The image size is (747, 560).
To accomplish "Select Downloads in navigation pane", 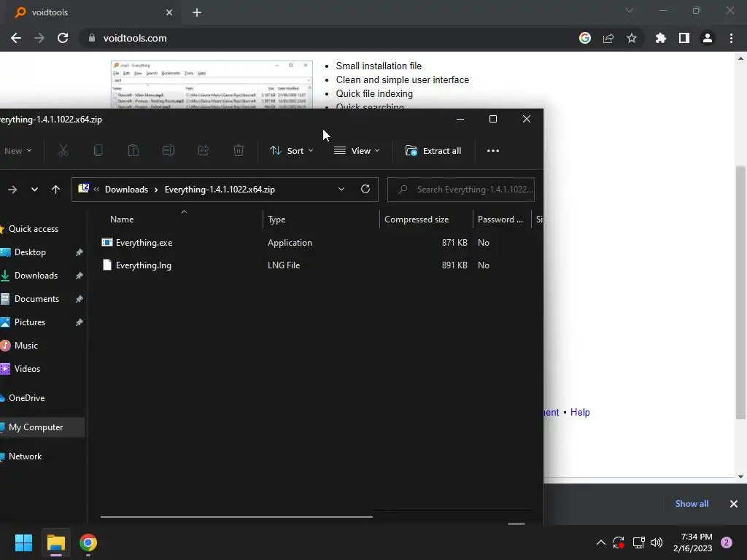I will pos(36,276).
